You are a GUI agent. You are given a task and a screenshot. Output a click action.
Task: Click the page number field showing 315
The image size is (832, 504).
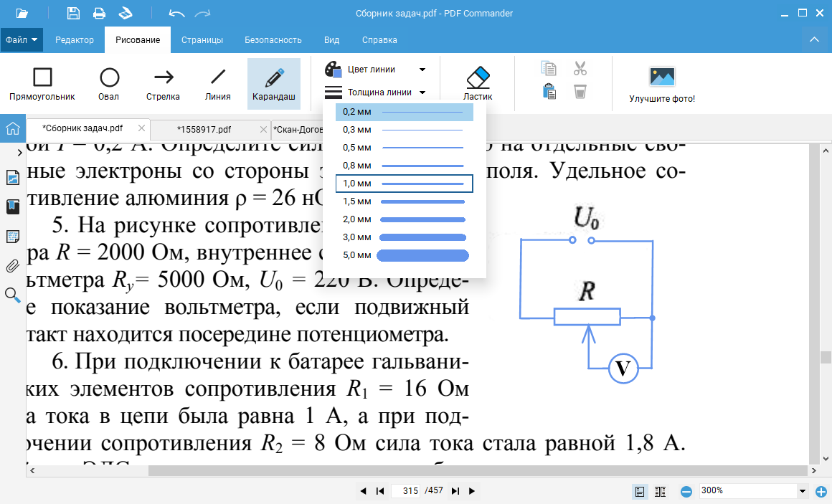click(406, 491)
